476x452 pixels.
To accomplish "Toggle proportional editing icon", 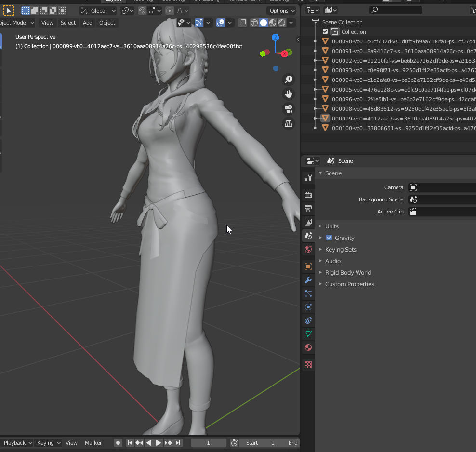I will coord(170,11).
